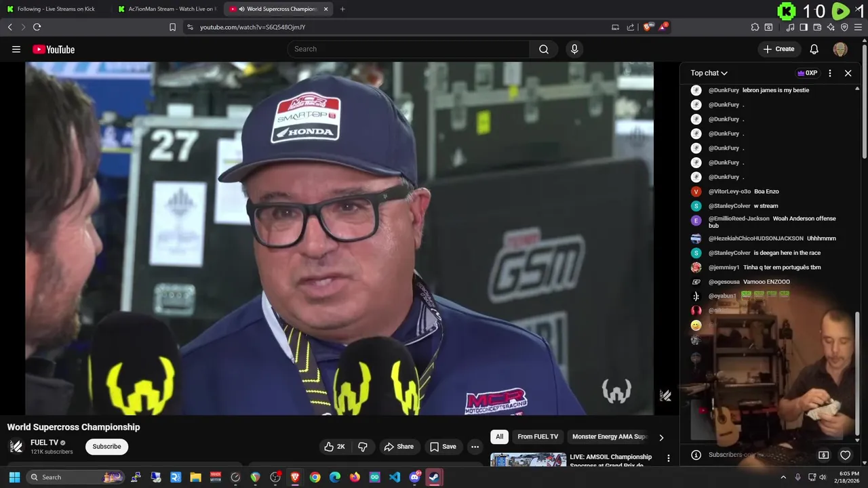Click the taskbar volume speaker icon
This screenshot has height=488, width=868.
pos(823,477)
